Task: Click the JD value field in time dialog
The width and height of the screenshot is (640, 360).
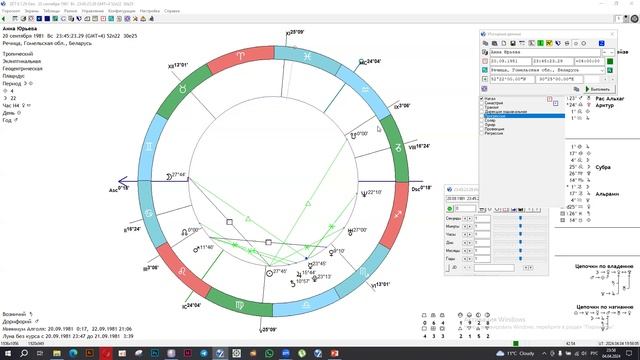Action: click(x=494, y=268)
